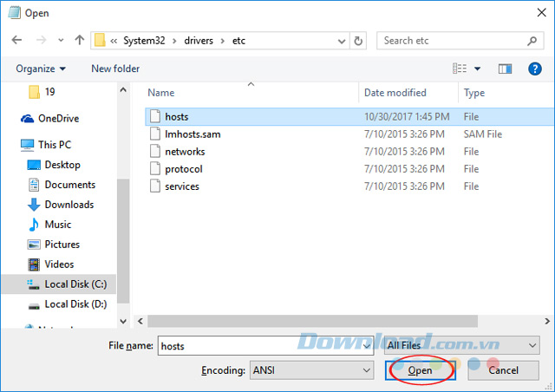Go back with the left arrow
The image size is (555, 392).
[16, 40]
